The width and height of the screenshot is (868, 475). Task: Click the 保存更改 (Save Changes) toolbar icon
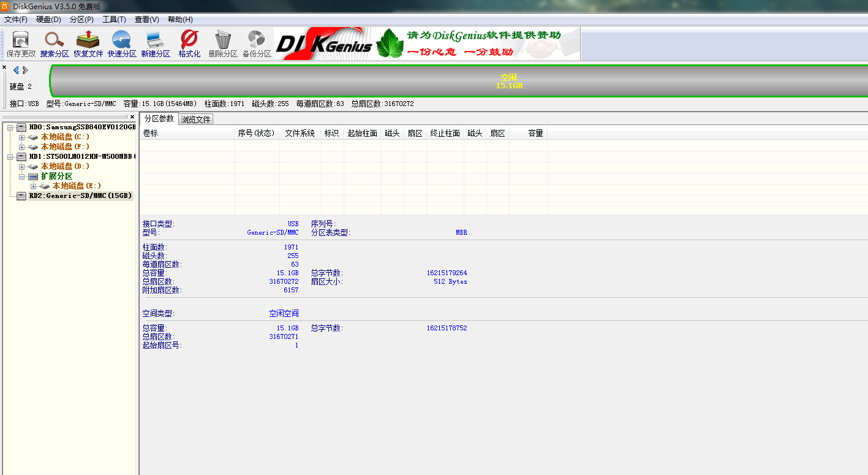(21, 44)
